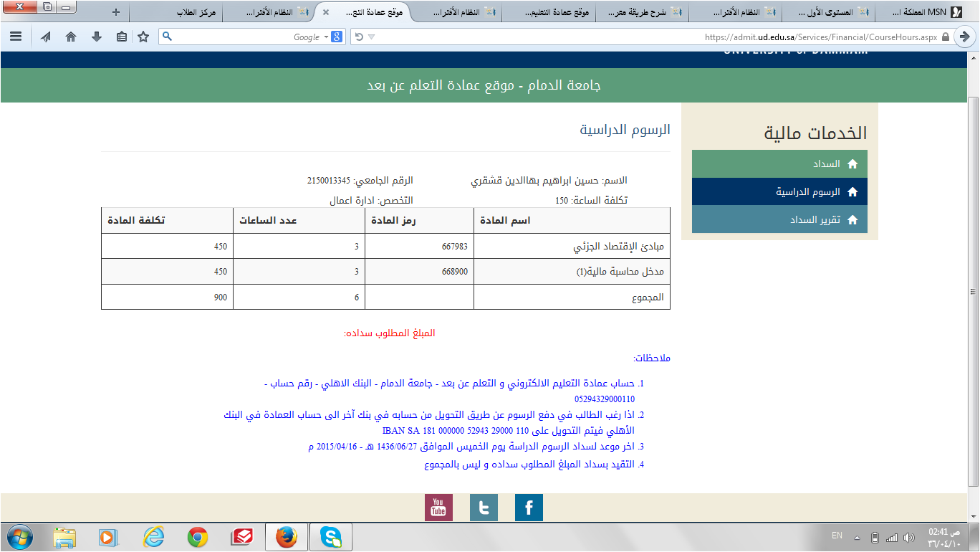Switch to Skype in the taskbar
Image resolution: width=980 pixels, height=552 pixels.
click(x=331, y=537)
